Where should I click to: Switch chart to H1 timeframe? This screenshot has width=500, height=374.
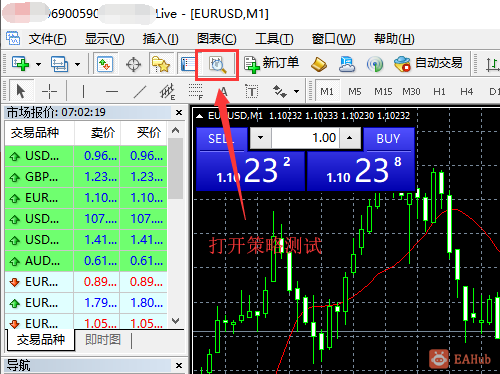tap(439, 91)
